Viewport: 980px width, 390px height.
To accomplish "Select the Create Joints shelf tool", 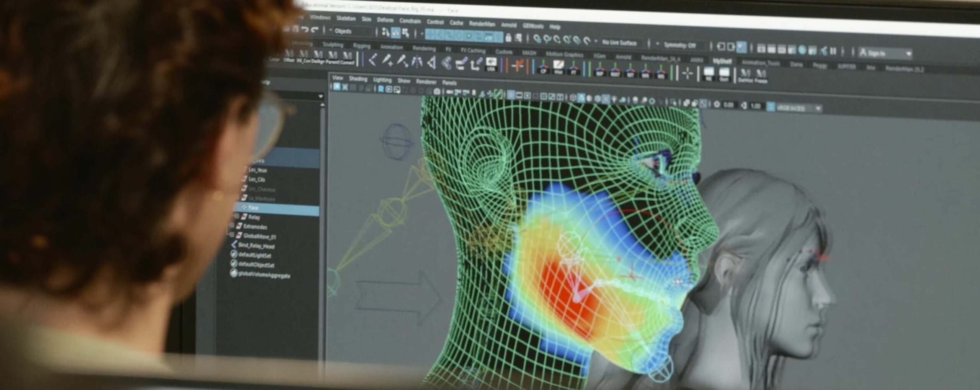I will pyautogui.click(x=372, y=60).
